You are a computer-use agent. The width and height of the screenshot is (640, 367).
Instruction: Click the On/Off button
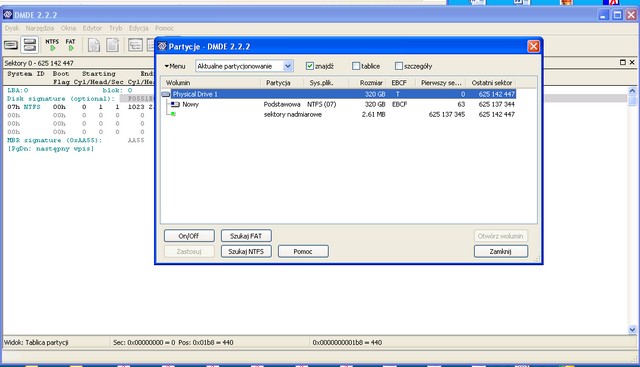point(189,236)
